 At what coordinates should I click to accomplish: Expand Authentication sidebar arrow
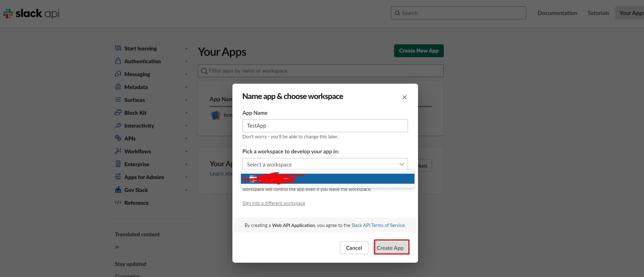(x=186, y=61)
